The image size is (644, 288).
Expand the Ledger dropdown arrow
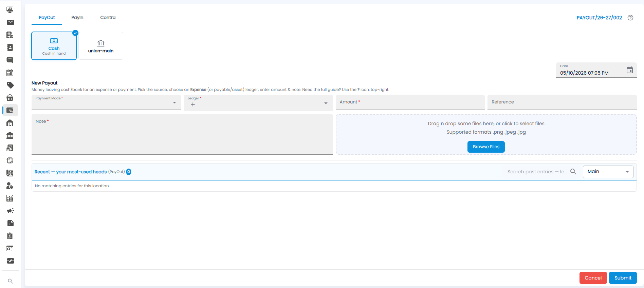coord(326,103)
